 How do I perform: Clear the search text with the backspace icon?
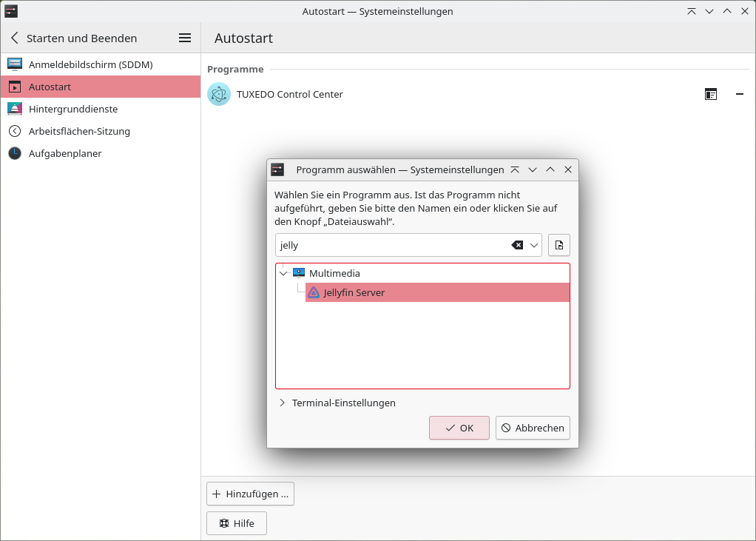tap(519, 245)
